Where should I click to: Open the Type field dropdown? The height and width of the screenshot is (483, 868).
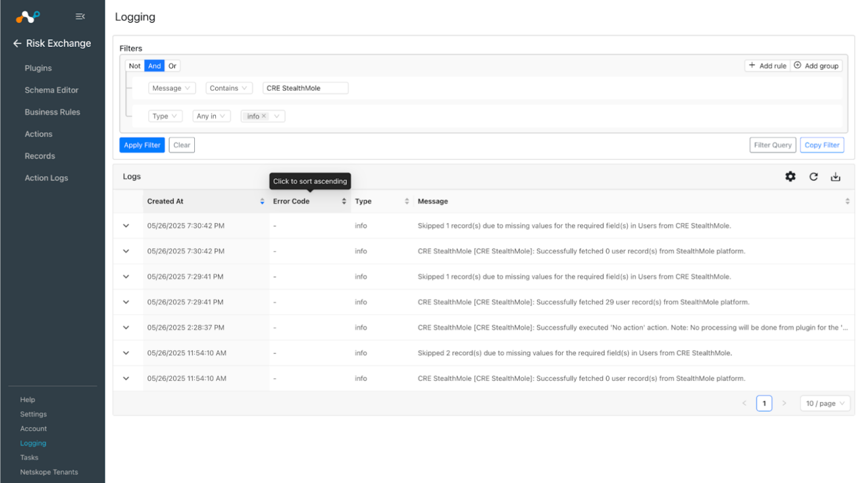165,116
